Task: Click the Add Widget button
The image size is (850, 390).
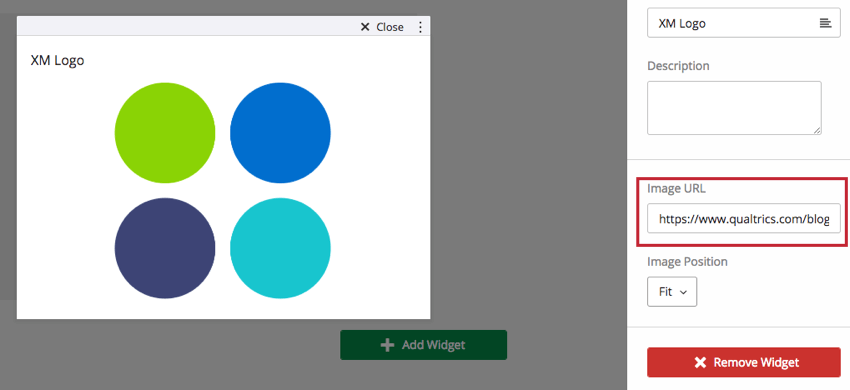Action: [x=423, y=345]
